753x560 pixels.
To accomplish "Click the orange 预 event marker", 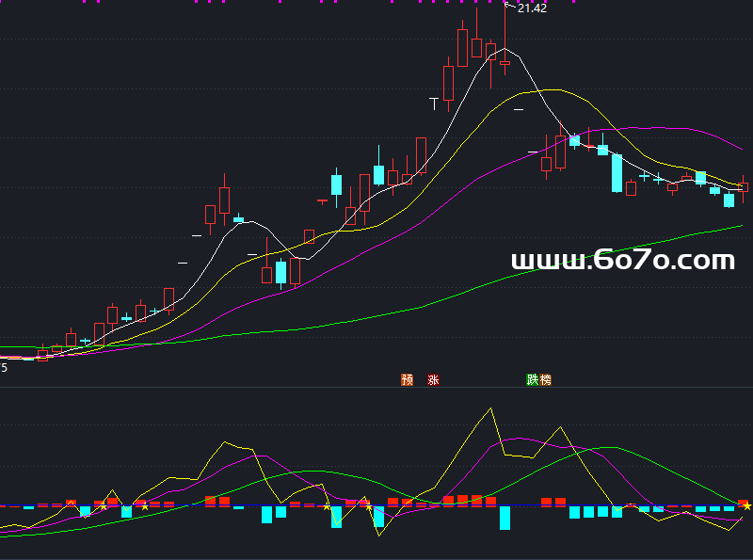I will tap(407, 380).
